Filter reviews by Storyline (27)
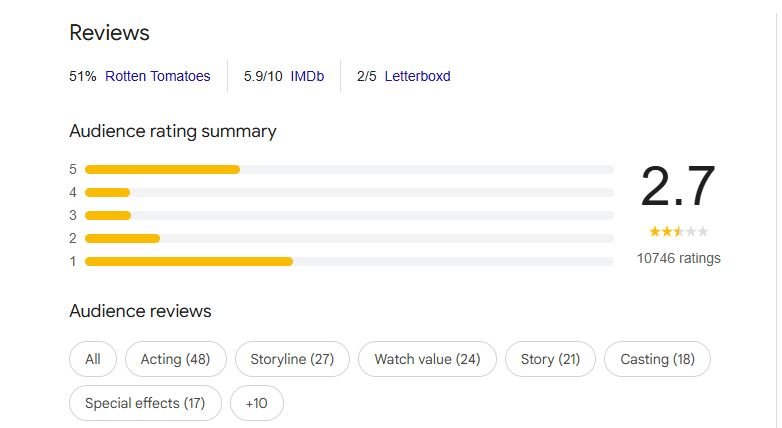Screen dimensions: 782x428 (x=292, y=359)
